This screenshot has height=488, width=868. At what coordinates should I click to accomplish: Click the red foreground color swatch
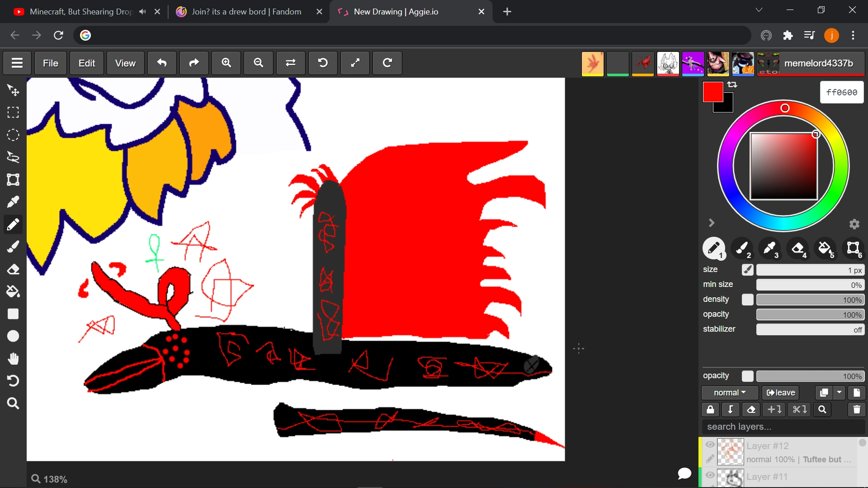712,92
